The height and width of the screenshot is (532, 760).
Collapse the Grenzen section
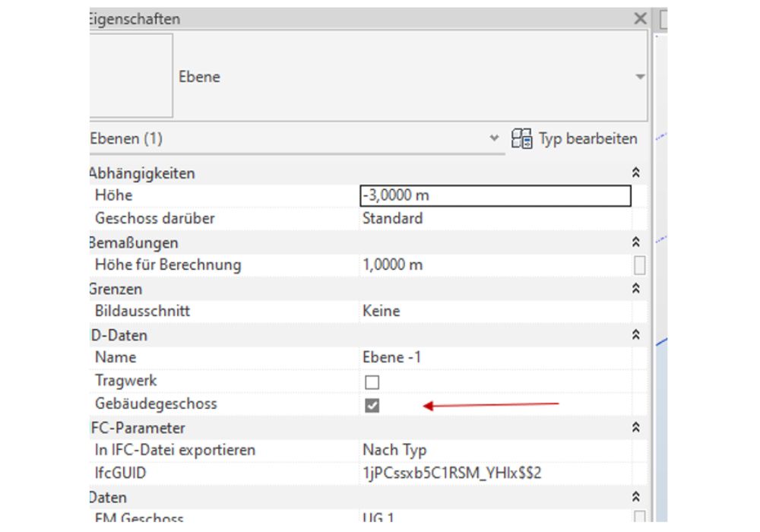[636, 289]
